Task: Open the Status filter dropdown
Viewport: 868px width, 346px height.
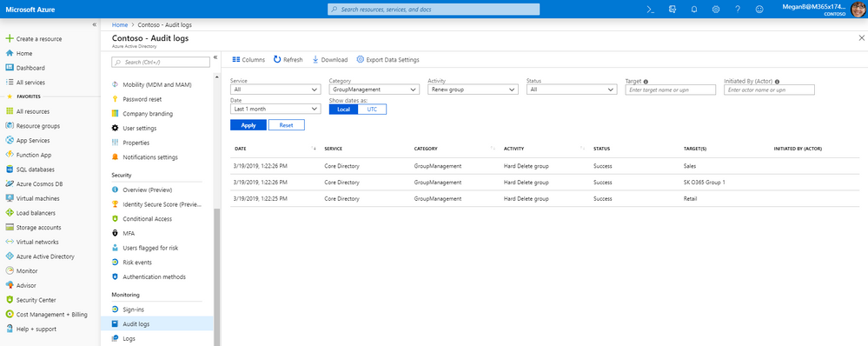Action: coord(572,90)
